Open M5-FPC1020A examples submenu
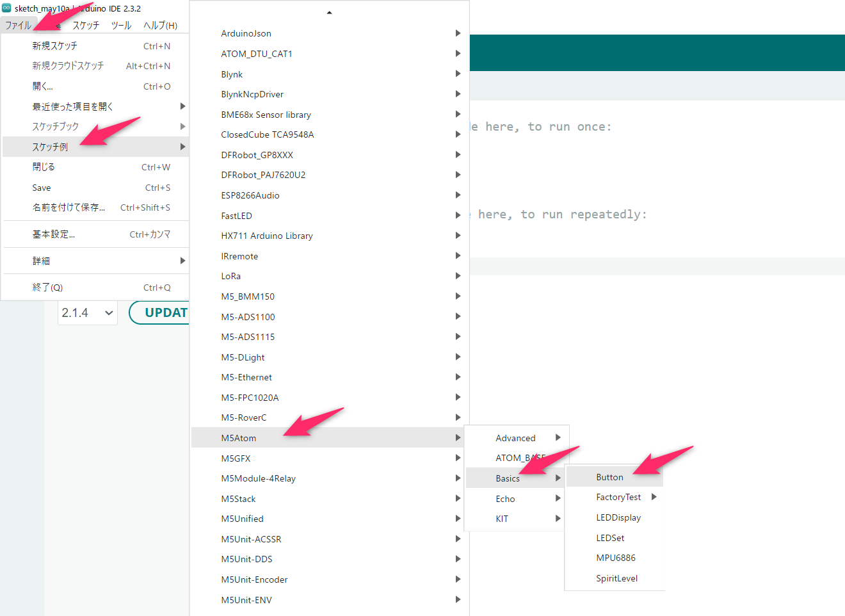Screen dimensions: 845x616 [329, 398]
